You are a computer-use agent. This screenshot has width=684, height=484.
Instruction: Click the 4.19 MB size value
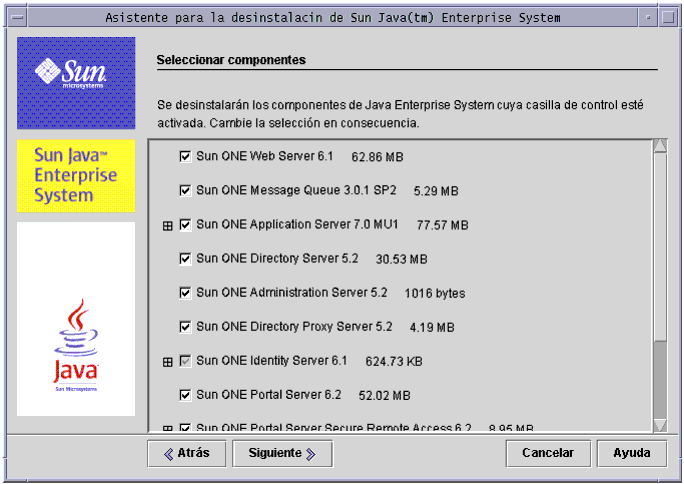pos(432,327)
